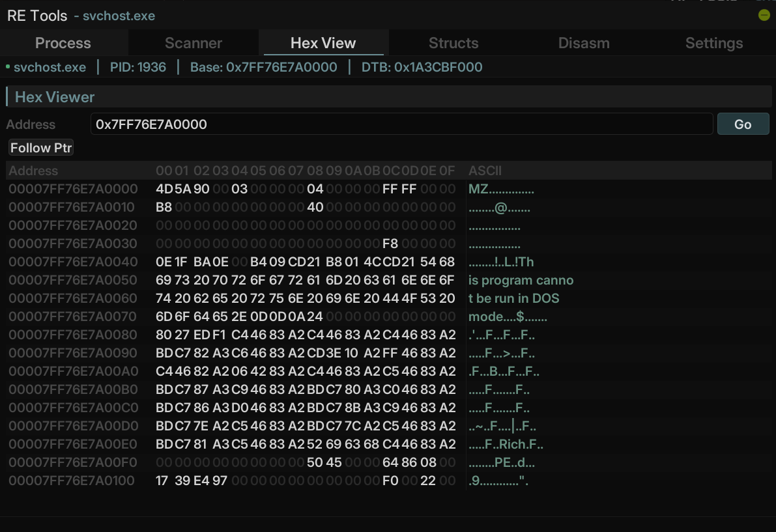Click the Hex Viewer section header
This screenshot has height=532, width=776.
click(x=55, y=97)
